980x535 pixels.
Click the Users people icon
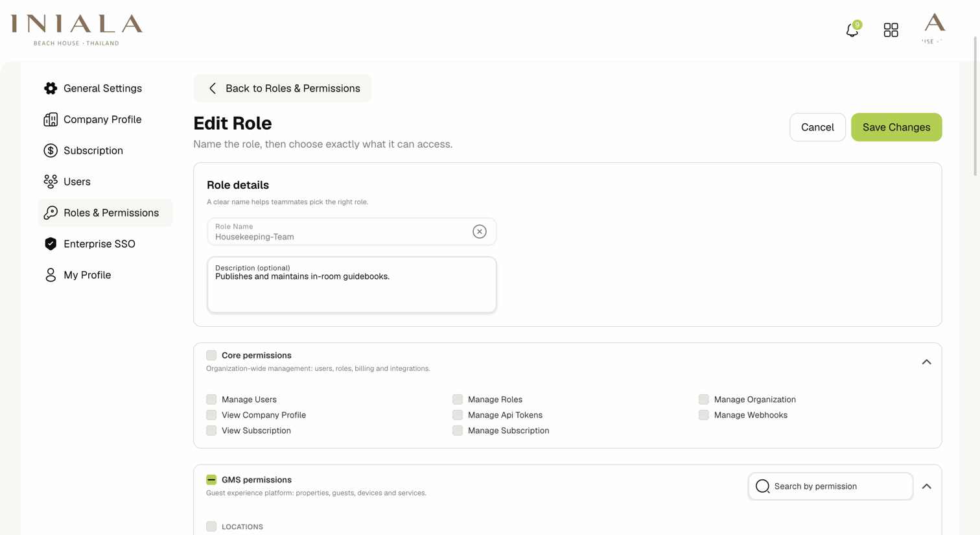point(51,182)
